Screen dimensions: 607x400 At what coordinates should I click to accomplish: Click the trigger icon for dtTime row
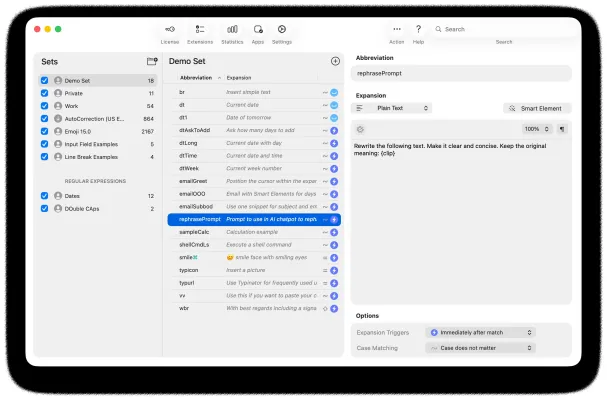[x=334, y=156]
